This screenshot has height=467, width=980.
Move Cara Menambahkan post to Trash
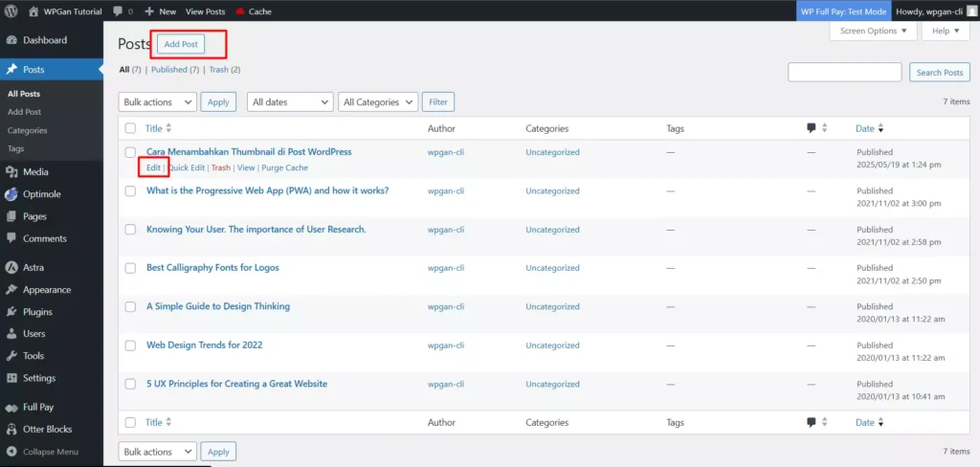click(x=221, y=167)
